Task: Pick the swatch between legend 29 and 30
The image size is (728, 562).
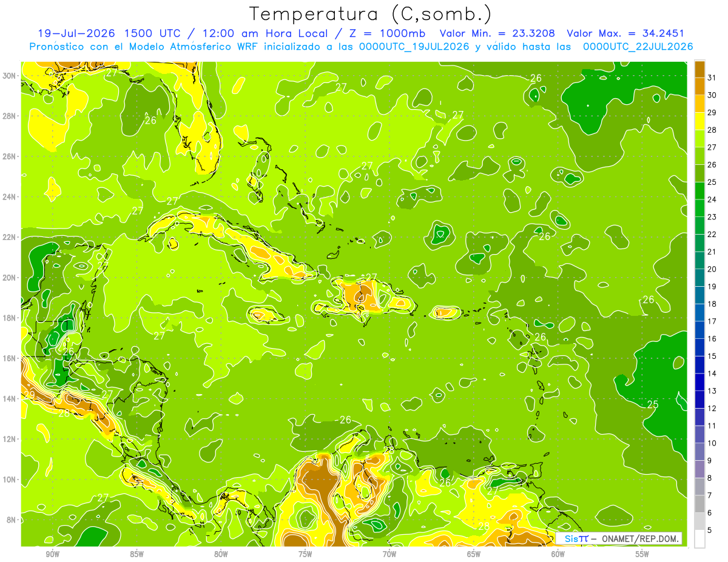Action: coord(699,104)
